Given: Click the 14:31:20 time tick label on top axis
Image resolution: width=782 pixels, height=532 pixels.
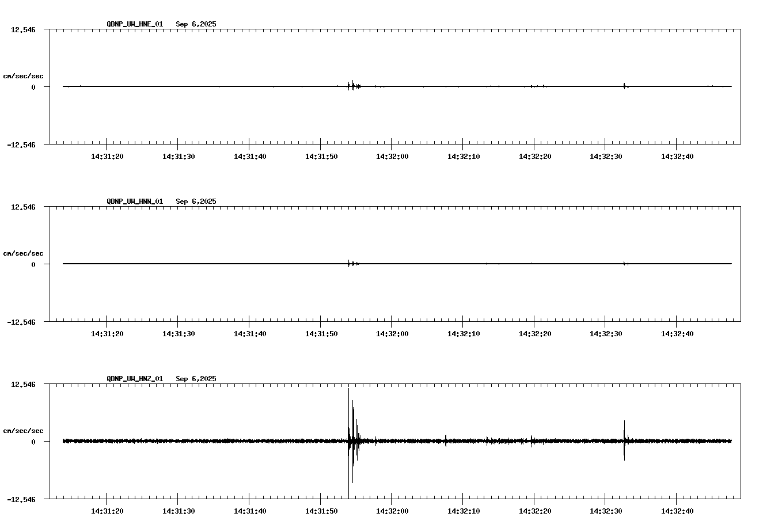Looking at the screenshot, I should (106, 155).
